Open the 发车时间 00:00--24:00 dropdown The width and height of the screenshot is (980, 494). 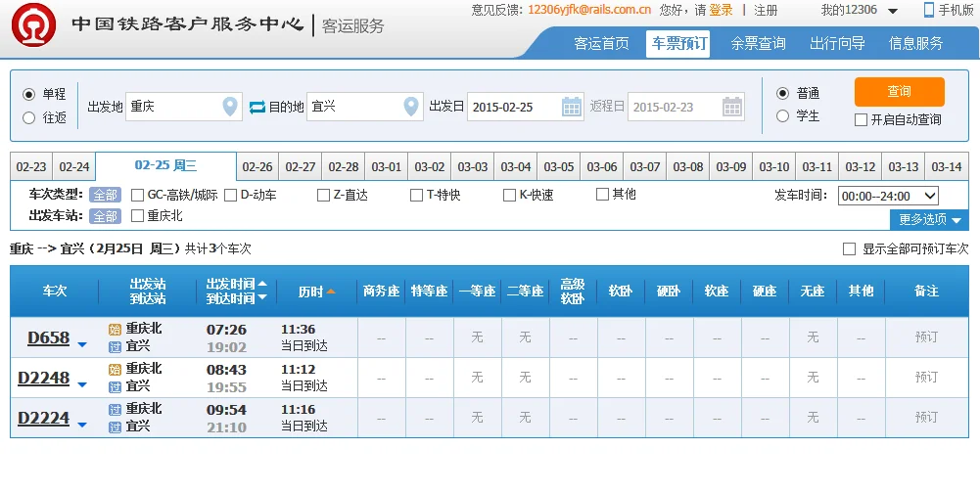(x=888, y=196)
